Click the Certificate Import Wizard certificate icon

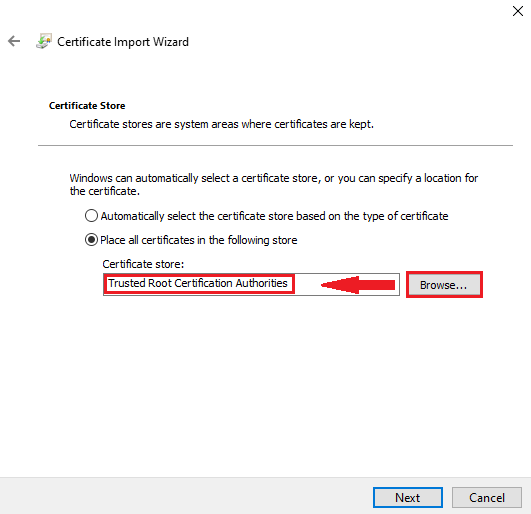click(x=44, y=41)
